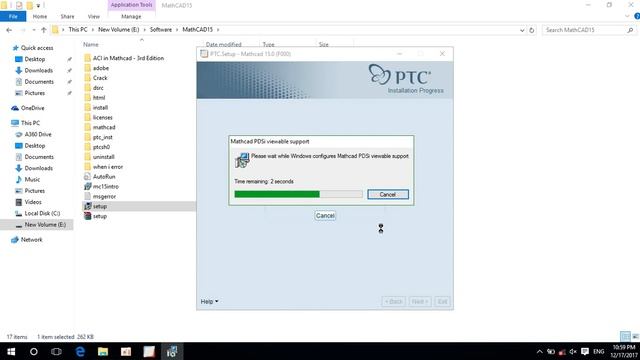This screenshot has height=360, width=640.
Task: Cancel the Mathcad PDSi viewable support configuration
Action: point(388,194)
